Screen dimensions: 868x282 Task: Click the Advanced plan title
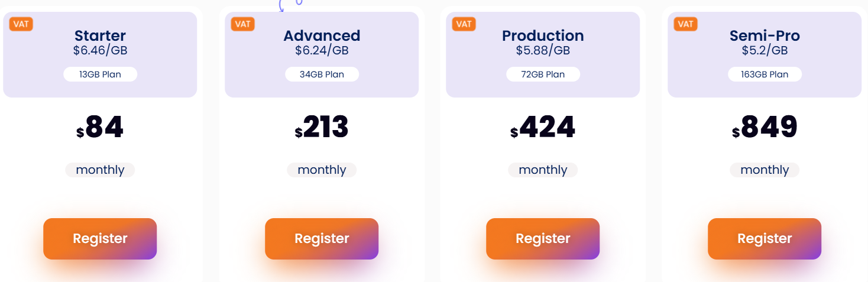pyautogui.click(x=322, y=35)
